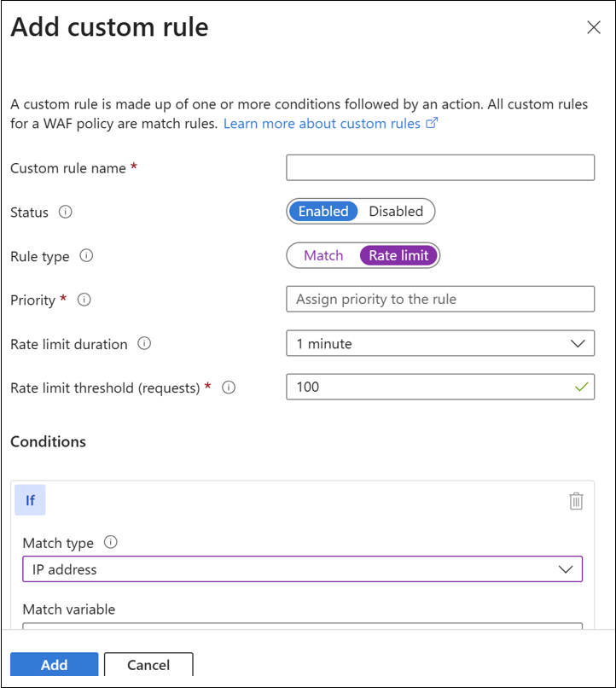This screenshot has height=688, width=616.
Task: Click the Add button
Action: pyautogui.click(x=54, y=665)
